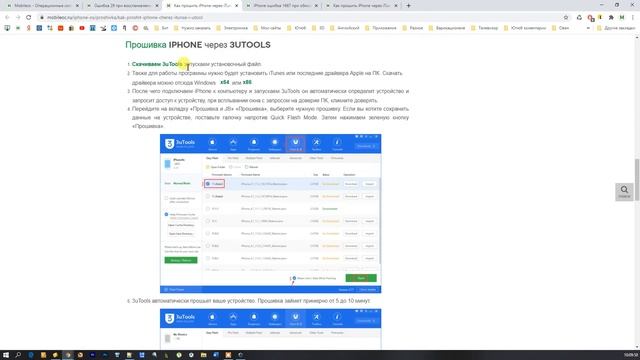Reload the current page

click(29, 18)
